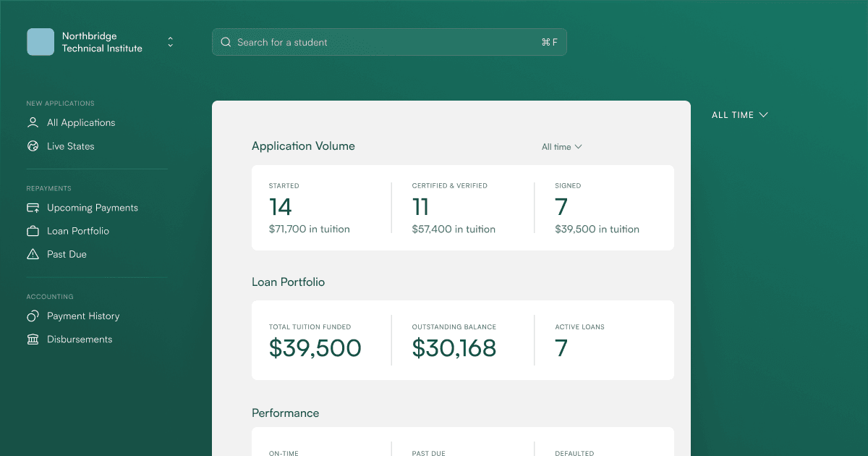Viewport: 868px width, 456px height.
Task: Click the Past Due warning triangle icon
Action: point(32,254)
